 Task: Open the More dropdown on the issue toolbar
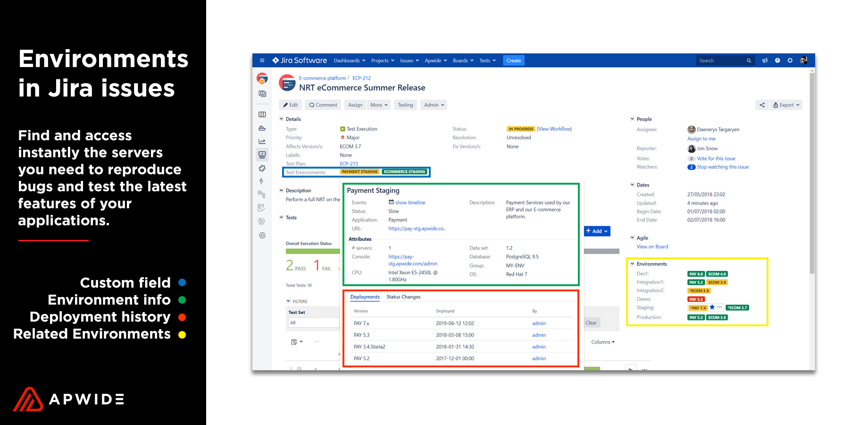tap(379, 104)
